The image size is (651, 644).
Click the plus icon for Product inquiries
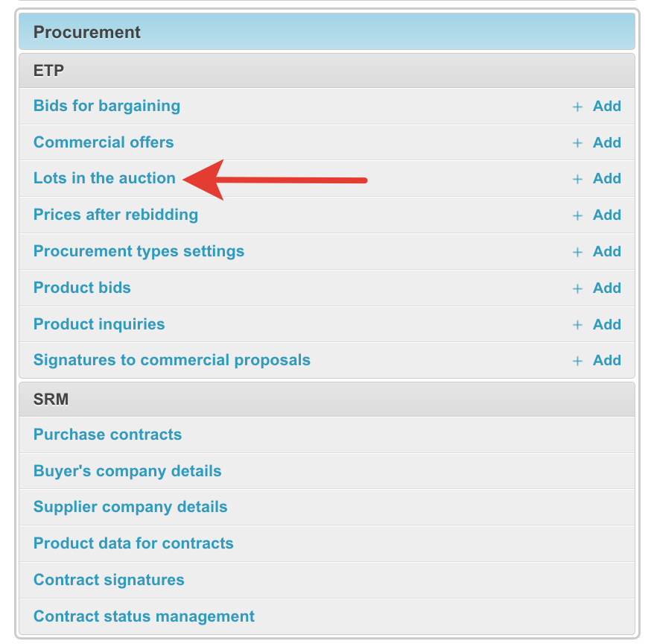577,325
